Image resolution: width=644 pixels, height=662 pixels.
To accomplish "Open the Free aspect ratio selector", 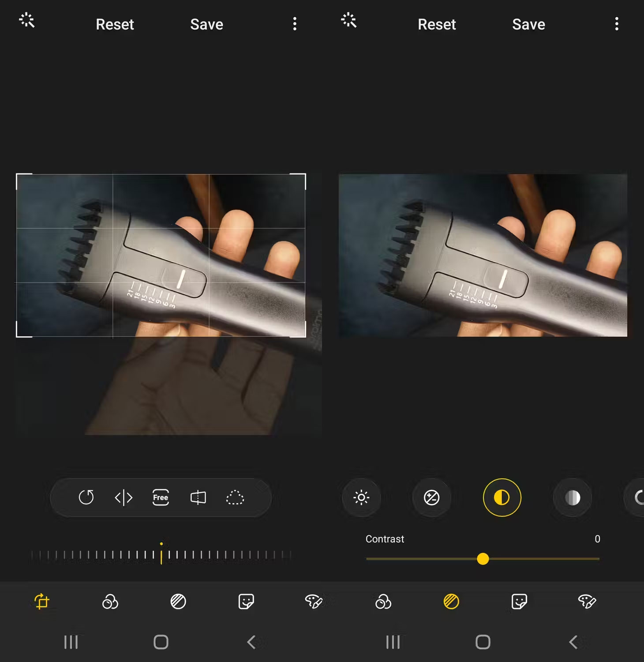I will tap(160, 497).
